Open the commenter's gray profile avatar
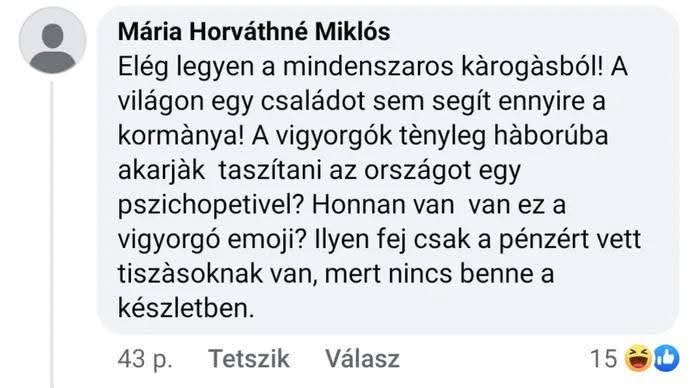Viewport: 700px width, 388px height. (53, 41)
